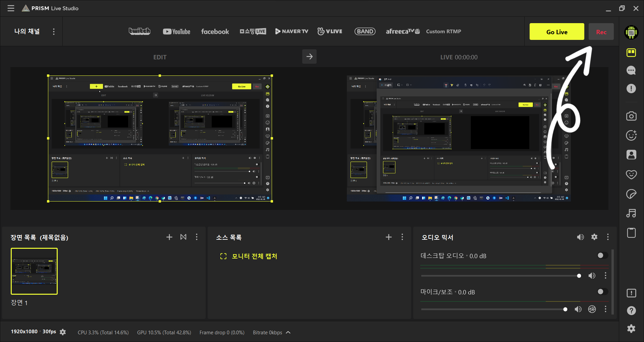Start recording with Rec button

tap(601, 32)
